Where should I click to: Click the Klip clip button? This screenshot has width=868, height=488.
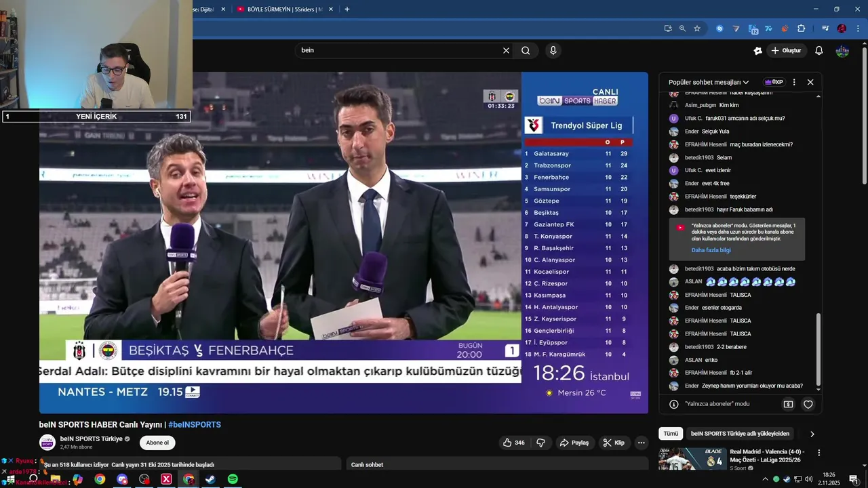(x=614, y=443)
